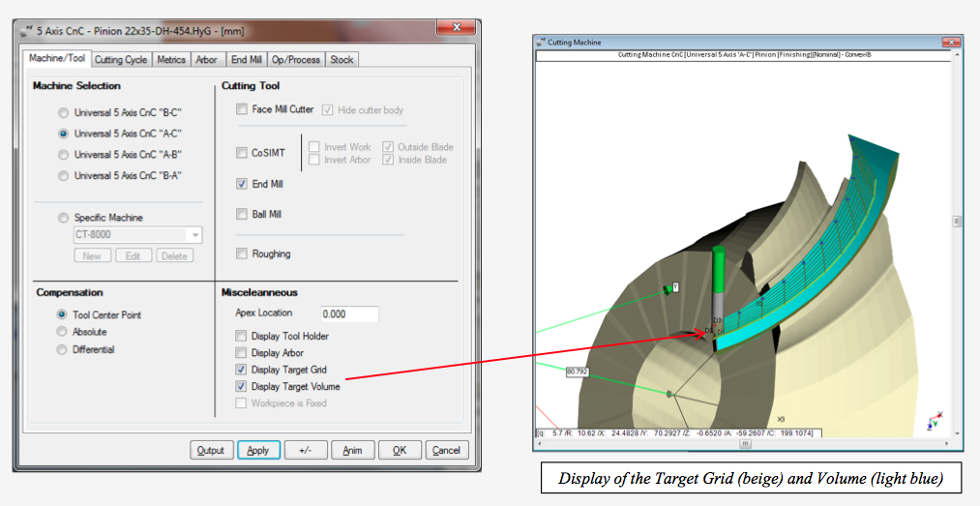
Task: Click the Cutting Machine scroll up arrow
Action: click(956, 55)
